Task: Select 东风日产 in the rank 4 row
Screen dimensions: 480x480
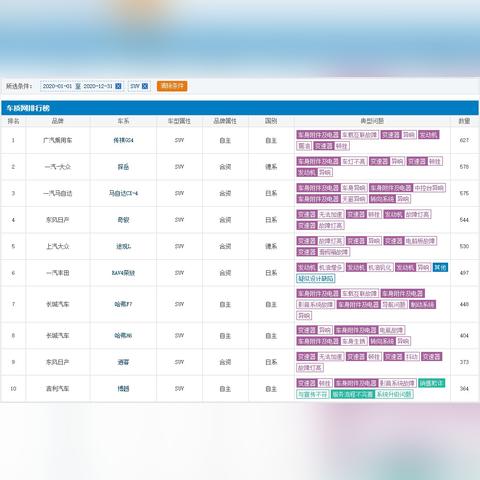Action: coord(58,220)
